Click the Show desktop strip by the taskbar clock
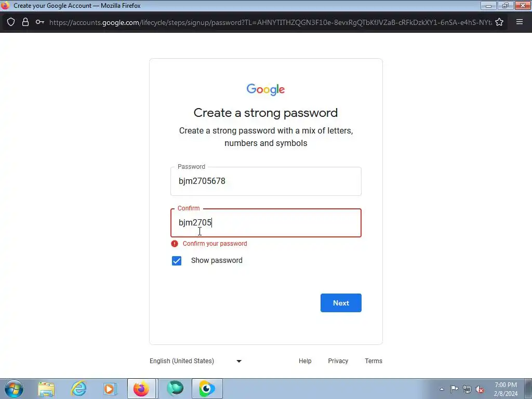The image size is (532, 399). [528, 389]
